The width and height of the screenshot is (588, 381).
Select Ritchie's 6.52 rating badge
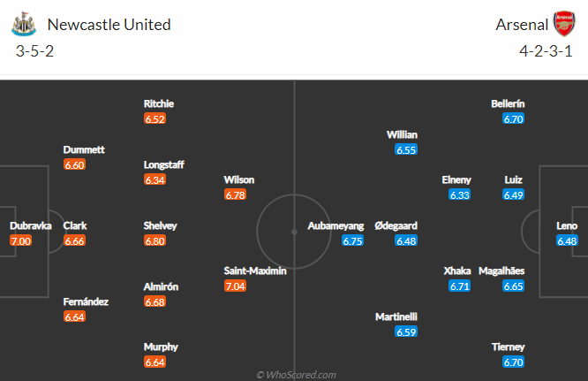click(x=155, y=118)
